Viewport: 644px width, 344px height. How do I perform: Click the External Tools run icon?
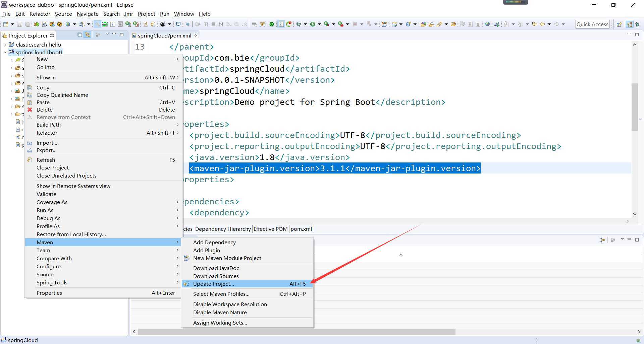[x=340, y=24]
